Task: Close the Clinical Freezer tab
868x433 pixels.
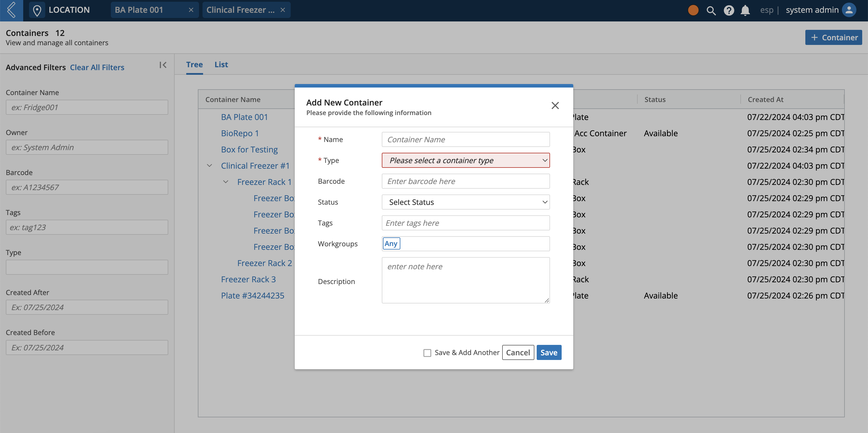Action: [x=283, y=10]
